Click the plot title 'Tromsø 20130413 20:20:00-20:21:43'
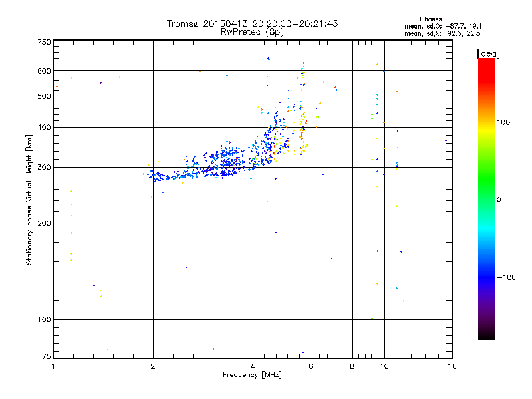Image resolution: width=532 pixels, height=399 pixels. [x=252, y=23]
